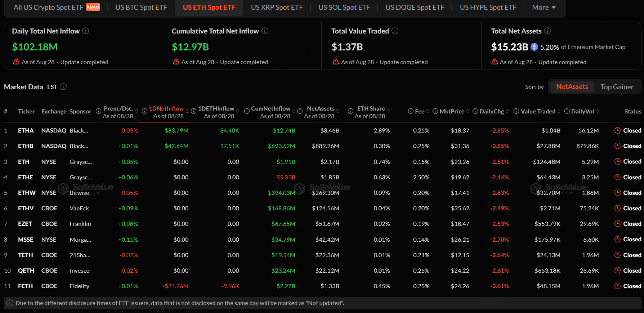The height and width of the screenshot is (313, 644).
Task: Click info icon before 1DNetInflow column
Action: pos(144,111)
